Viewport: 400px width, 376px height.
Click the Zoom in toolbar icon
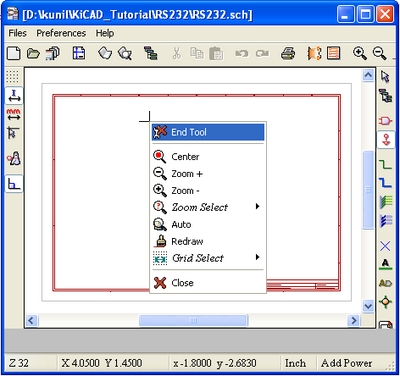(360, 53)
